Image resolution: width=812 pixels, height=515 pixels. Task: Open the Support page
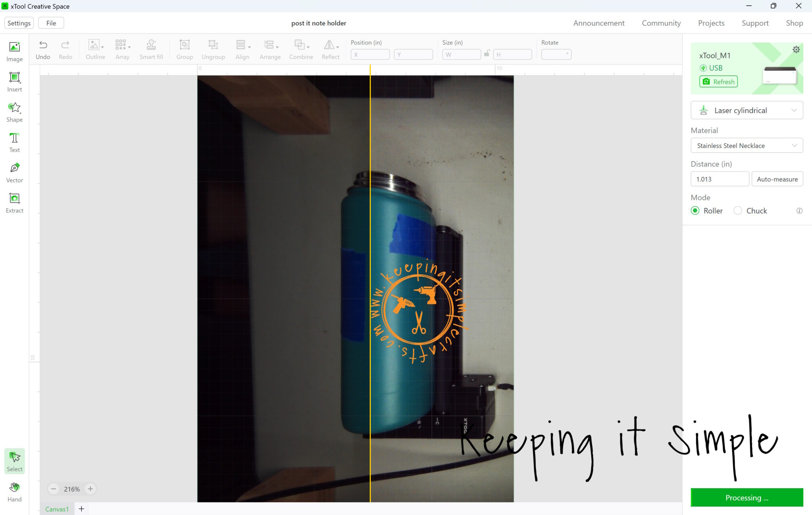click(x=755, y=23)
